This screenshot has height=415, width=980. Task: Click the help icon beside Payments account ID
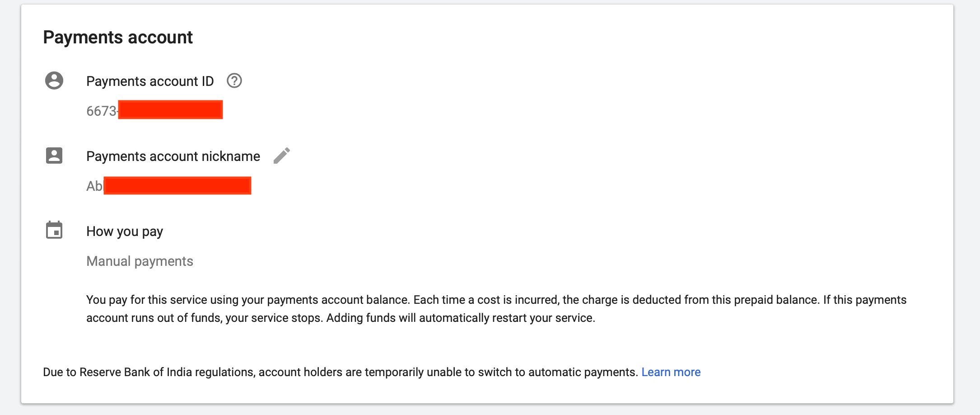click(x=234, y=81)
